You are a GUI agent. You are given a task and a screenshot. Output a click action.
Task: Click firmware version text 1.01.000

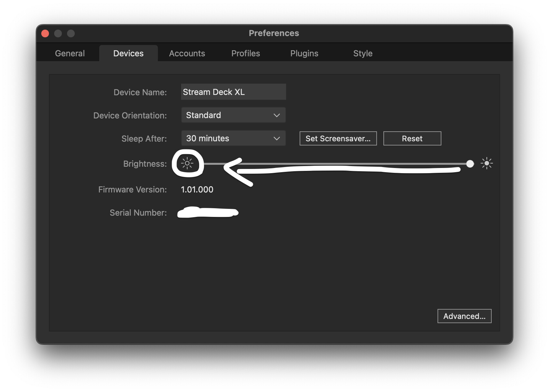(197, 190)
